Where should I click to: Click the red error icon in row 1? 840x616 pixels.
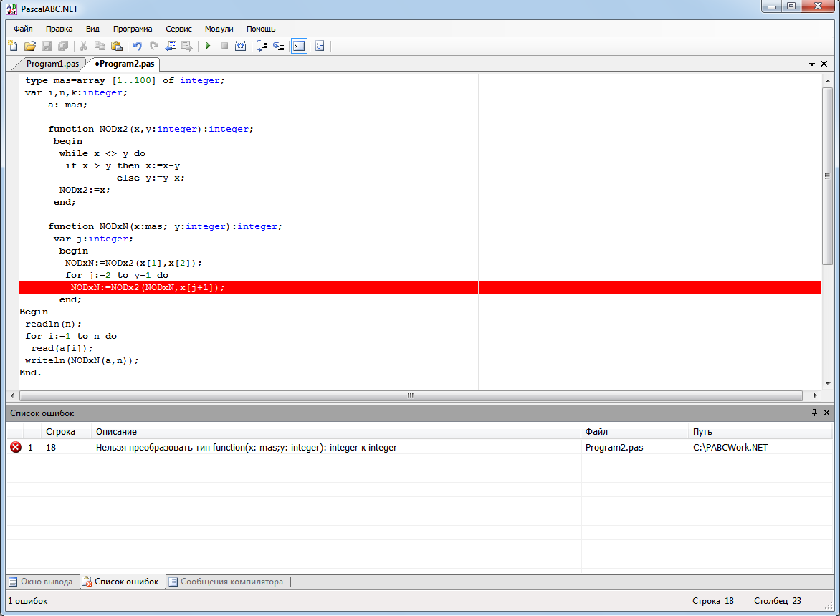pos(16,447)
